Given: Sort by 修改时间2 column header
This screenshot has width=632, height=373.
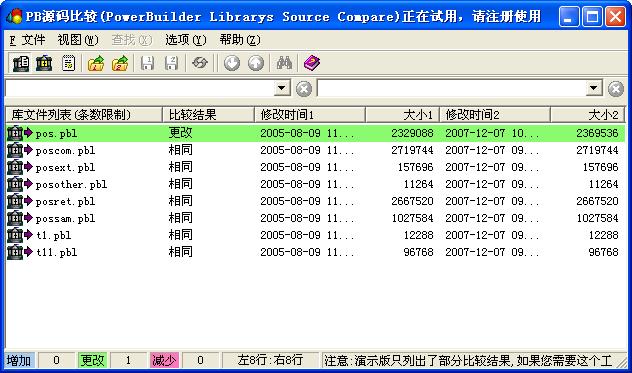Looking at the screenshot, I should (495, 115).
